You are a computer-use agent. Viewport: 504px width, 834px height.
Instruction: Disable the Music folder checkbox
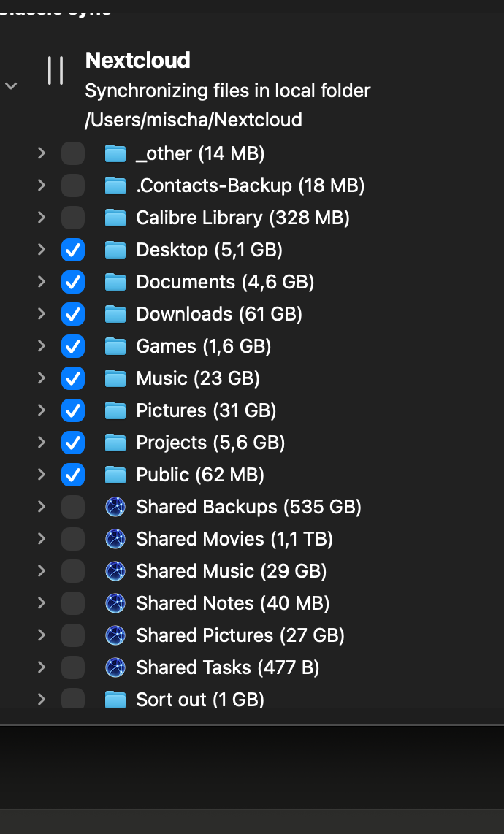(x=73, y=378)
